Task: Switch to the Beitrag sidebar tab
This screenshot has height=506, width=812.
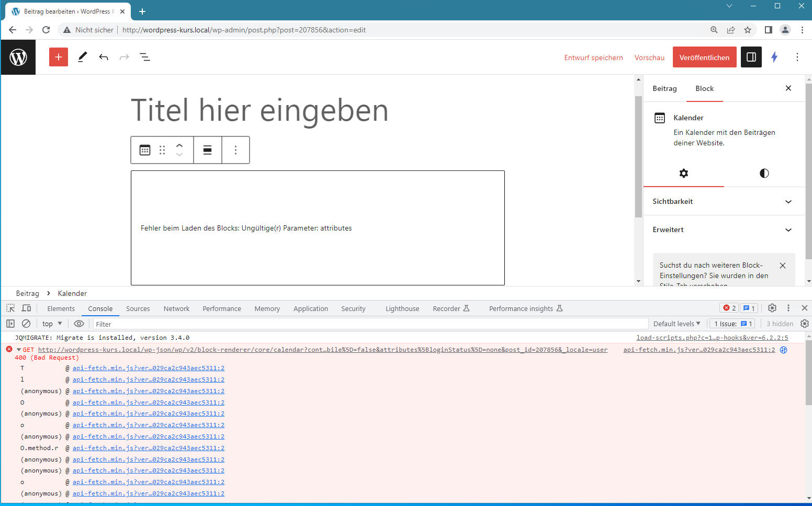Action: (664, 88)
